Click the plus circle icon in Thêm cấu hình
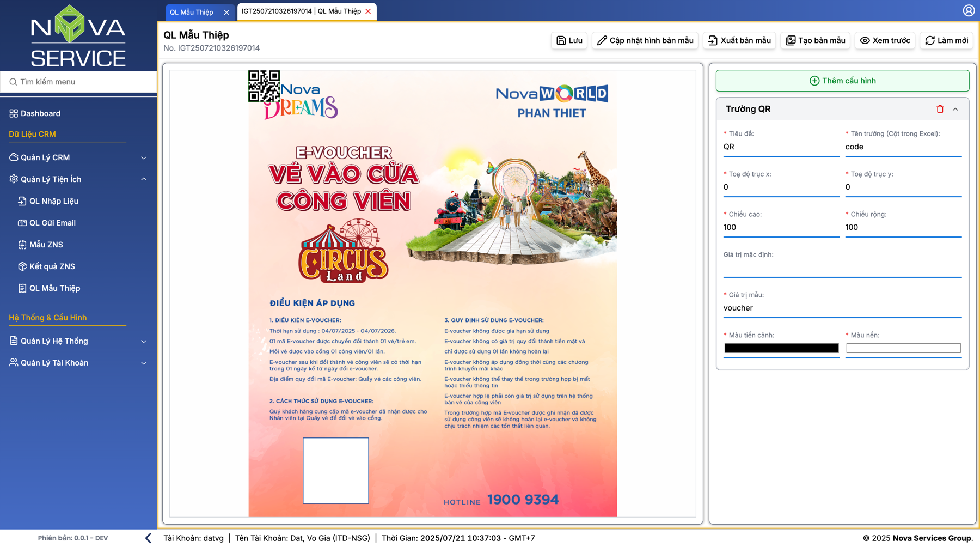Screen dimensions: 980x547 pos(814,81)
